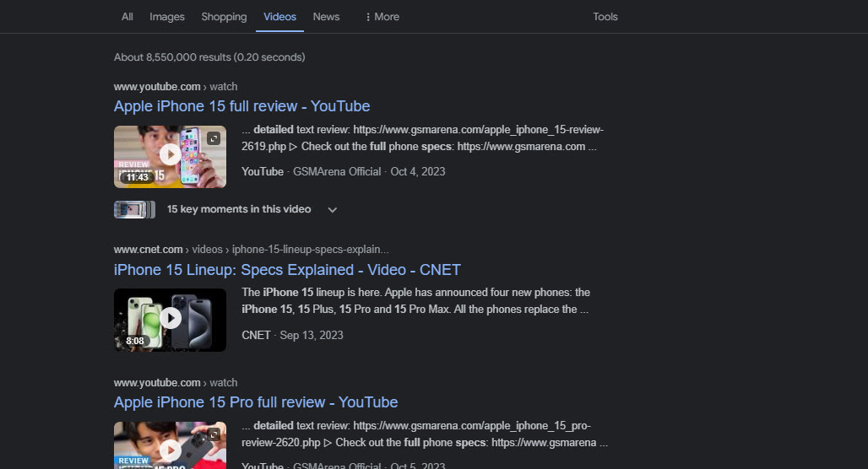Select the Videos tab
Image resolution: width=868 pixels, height=469 pixels.
pos(279,17)
